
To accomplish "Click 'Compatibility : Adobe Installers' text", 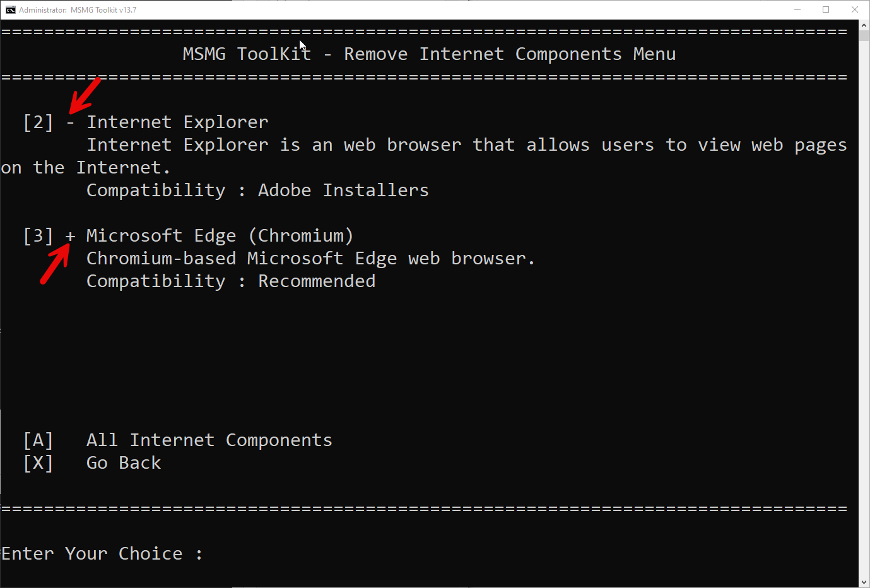I will point(257,191).
